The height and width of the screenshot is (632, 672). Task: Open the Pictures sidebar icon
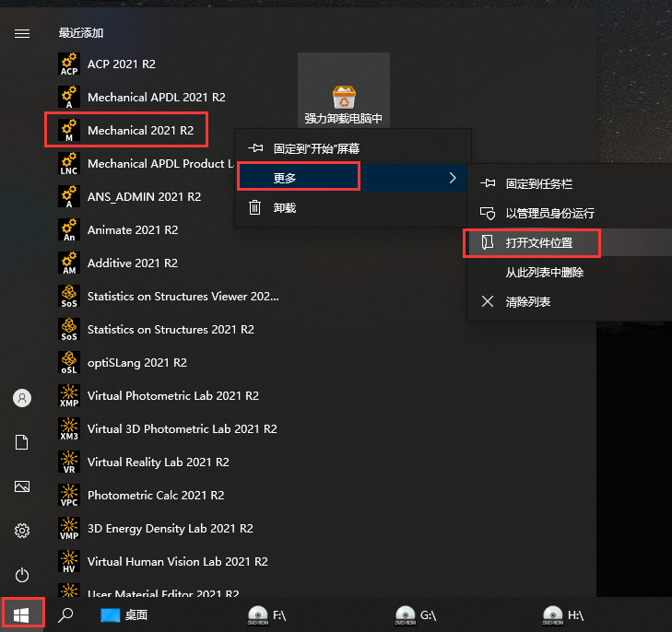click(22, 486)
